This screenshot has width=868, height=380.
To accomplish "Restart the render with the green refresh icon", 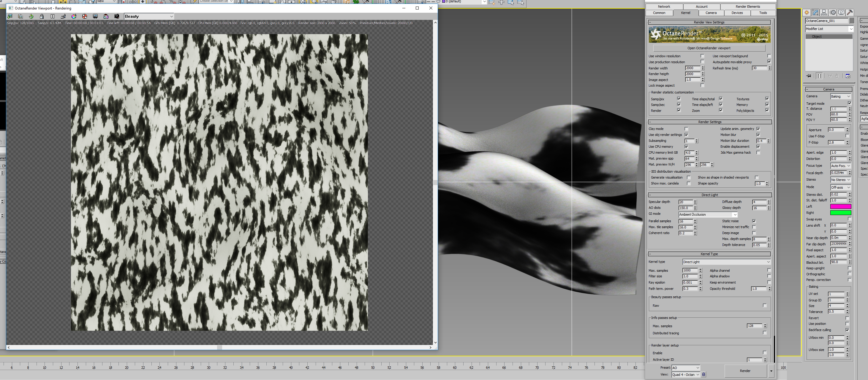I will (31, 16).
